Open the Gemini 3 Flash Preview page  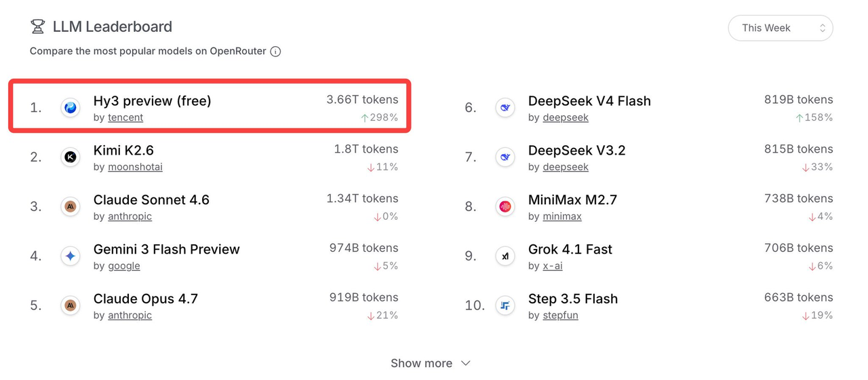[167, 250]
